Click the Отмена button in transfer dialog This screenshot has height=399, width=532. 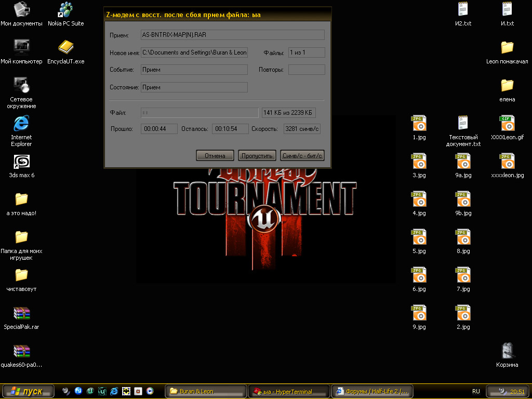click(215, 156)
